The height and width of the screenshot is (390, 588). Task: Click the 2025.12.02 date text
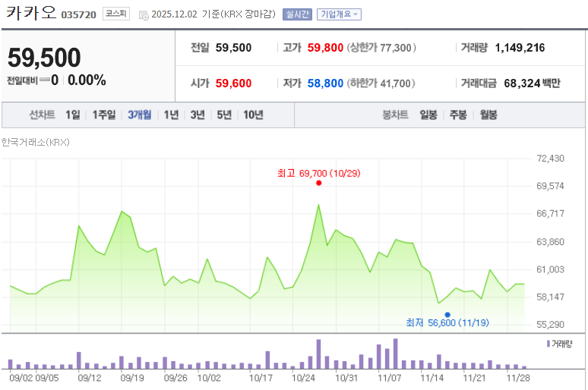[174, 14]
